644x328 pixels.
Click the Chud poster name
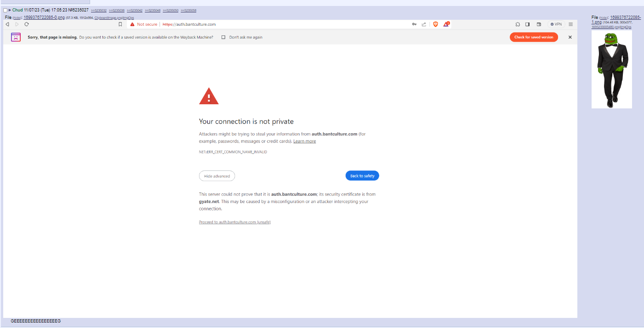click(17, 10)
